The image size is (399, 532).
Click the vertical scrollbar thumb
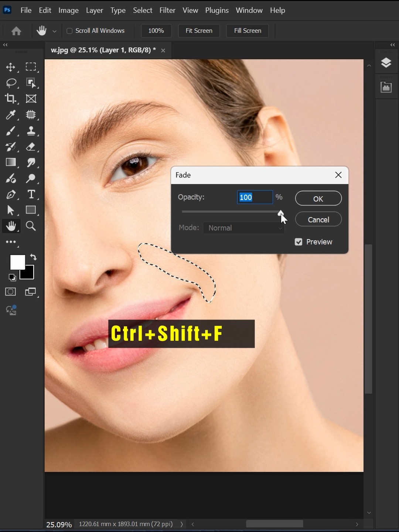point(368,319)
